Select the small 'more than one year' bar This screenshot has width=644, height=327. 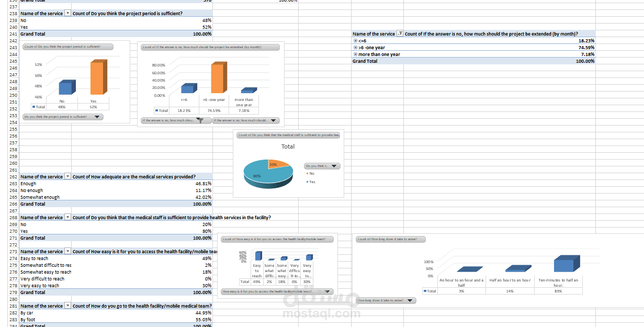tap(249, 91)
